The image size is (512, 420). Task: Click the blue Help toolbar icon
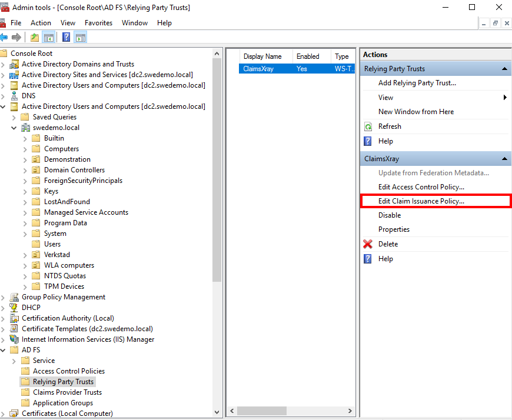(67, 38)
